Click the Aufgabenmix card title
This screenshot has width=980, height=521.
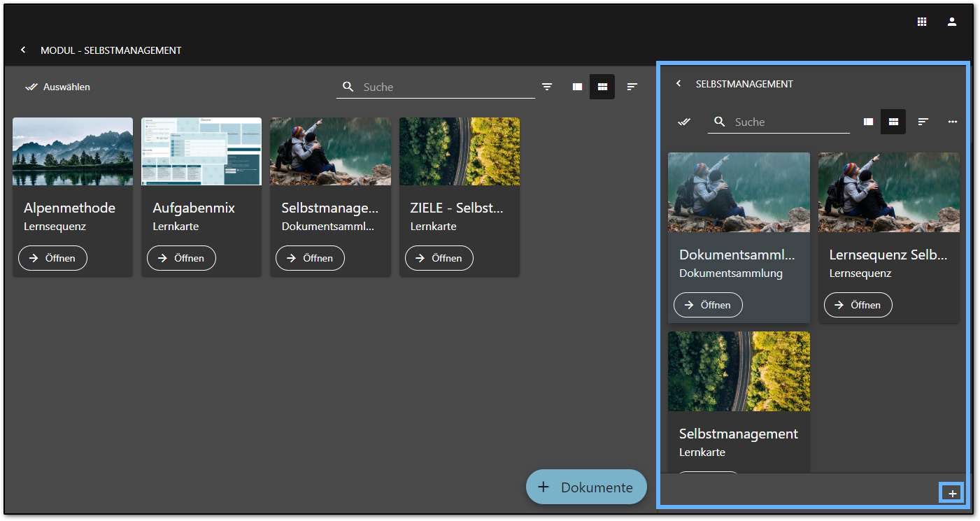click(x=194, y=208)
